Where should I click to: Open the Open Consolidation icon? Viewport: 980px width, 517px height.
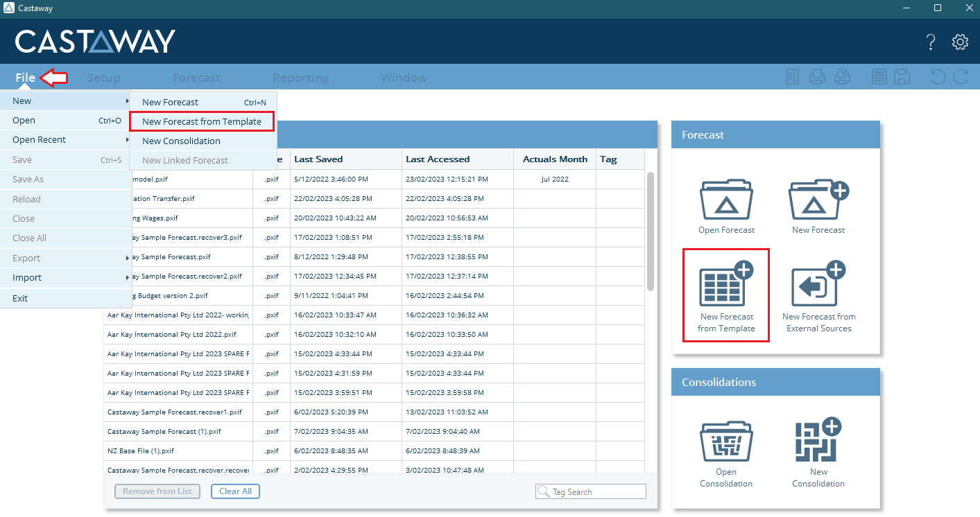pos(726,441)
